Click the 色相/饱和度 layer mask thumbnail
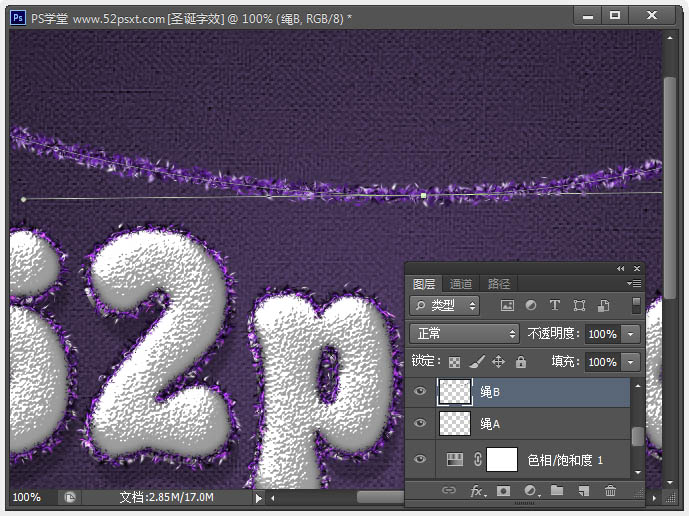Viewport: 689px width, 516px height. coord(501,459)
